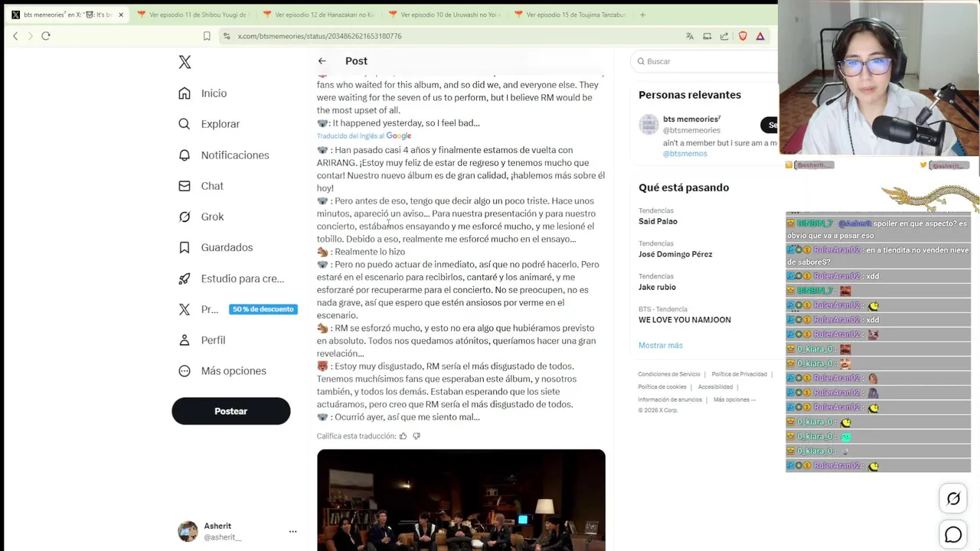This screenshot has width=980, height=551.
Task: Click the 50 % de descuento badge
Action: [x=263, y=309]
